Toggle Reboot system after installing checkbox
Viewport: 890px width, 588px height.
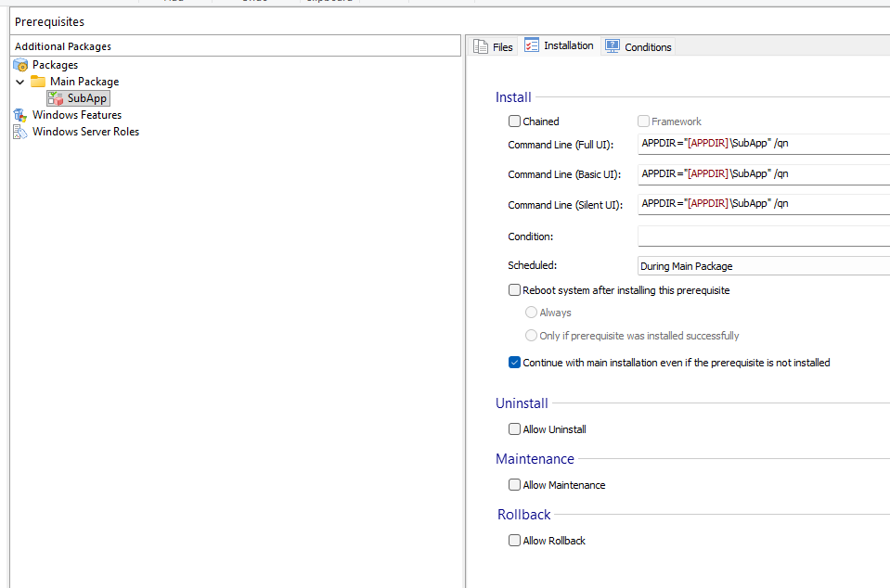pyautogui.click(x=514, y=290)
